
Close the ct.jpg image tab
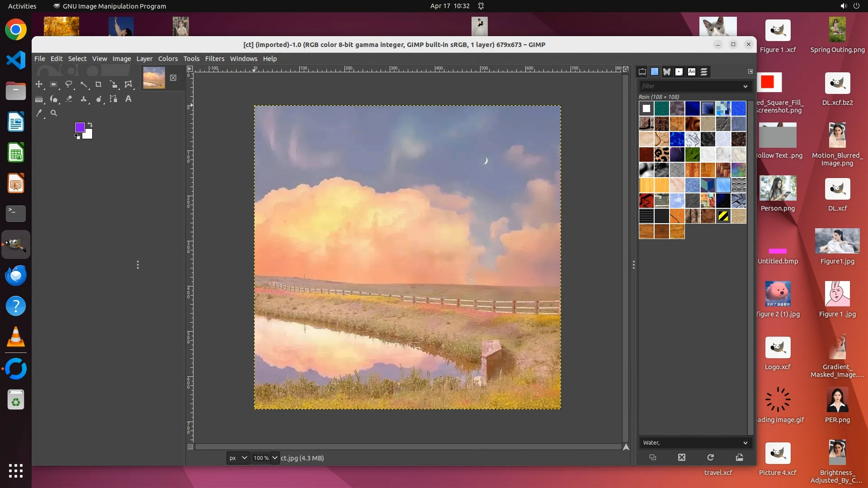(173, 78)
